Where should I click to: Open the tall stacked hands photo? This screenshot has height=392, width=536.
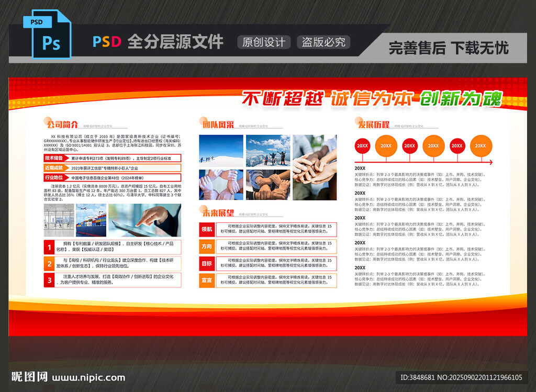[315, 167]
